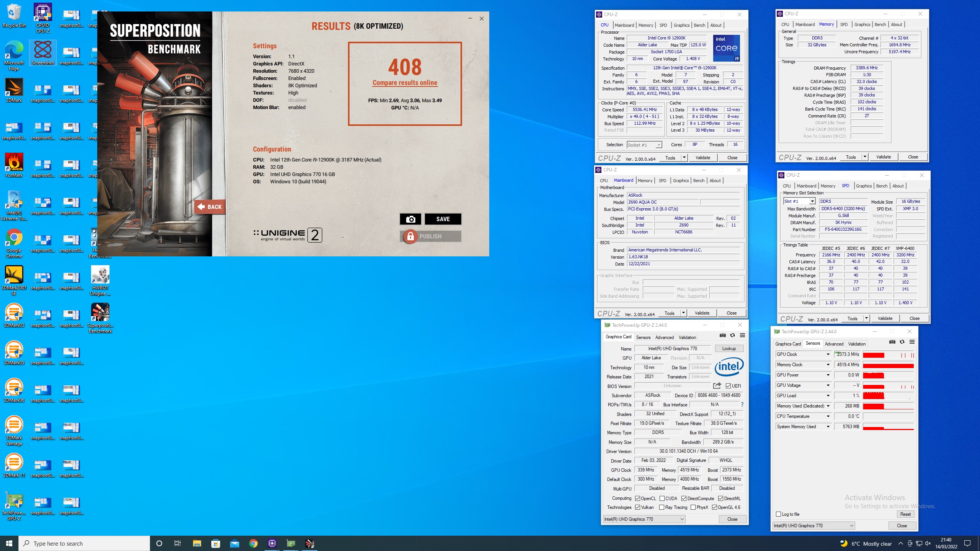The height and width of the screenshot is (551, 980).
Task: Click Compare results online link
Action: pos(405,83)
